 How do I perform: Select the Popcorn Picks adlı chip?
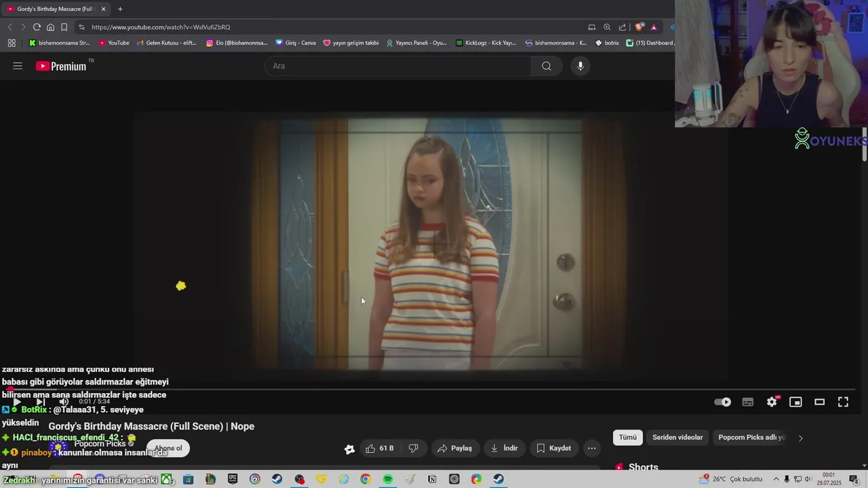(751, 437)
